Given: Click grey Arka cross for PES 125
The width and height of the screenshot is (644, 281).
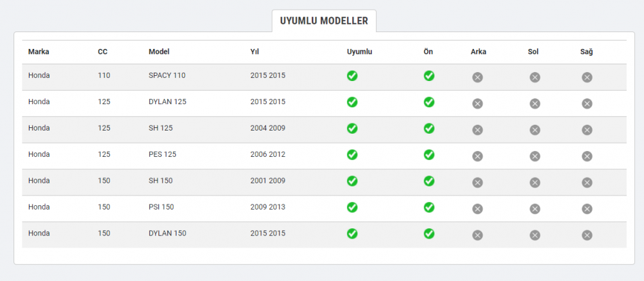Looking at the screenshot, I should (477, 156).
